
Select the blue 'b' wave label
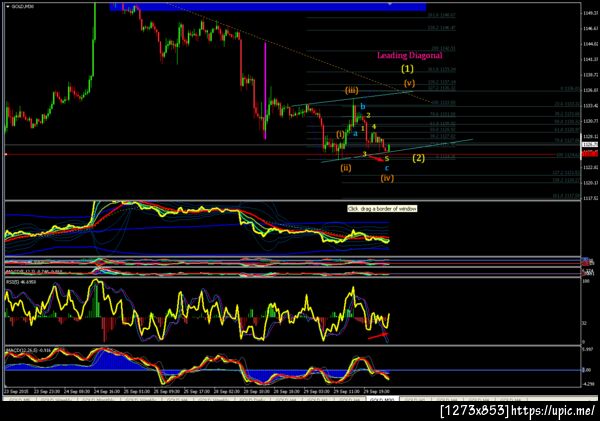pyautogui.click(x=363, y=106)
